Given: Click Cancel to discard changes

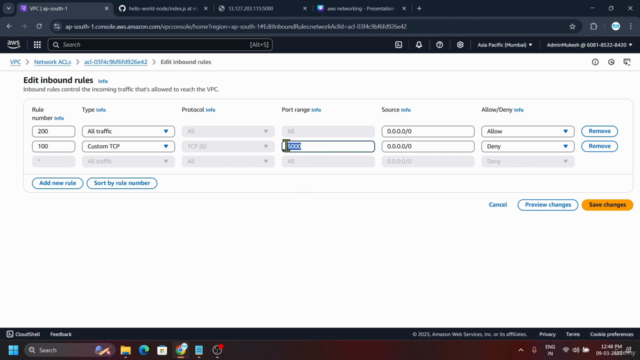Looking at the screenshot, I should [x=498, y=205].
